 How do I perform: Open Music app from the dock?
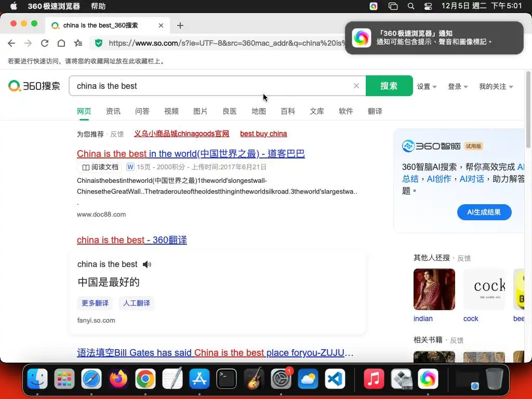[x=374, y=379]
